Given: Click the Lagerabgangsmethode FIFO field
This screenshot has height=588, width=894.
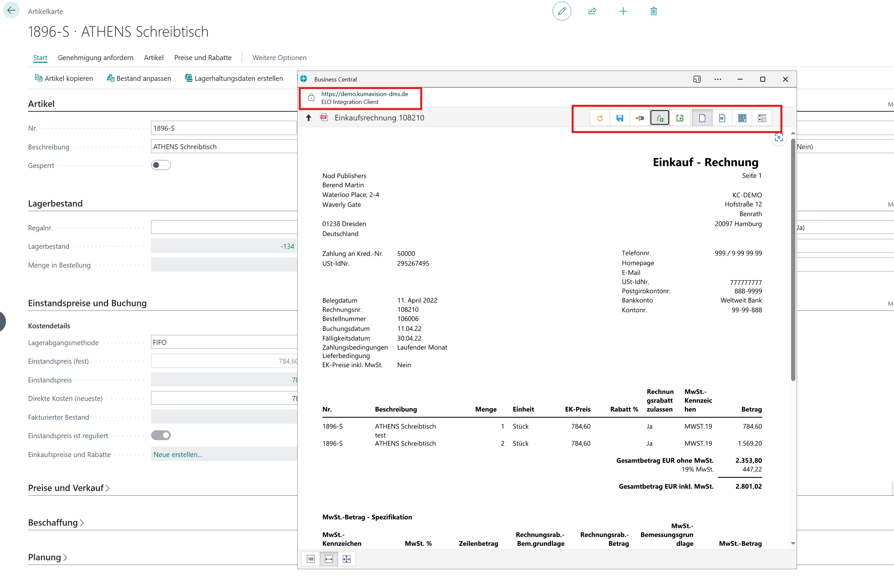Looking at the screenshot, I should pos(224,342).
